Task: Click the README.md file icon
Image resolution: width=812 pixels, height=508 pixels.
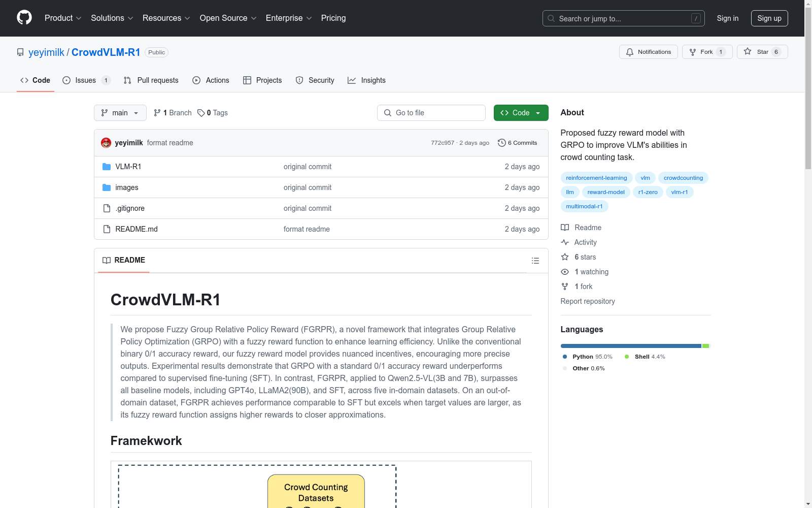Action: coord(107,229)
